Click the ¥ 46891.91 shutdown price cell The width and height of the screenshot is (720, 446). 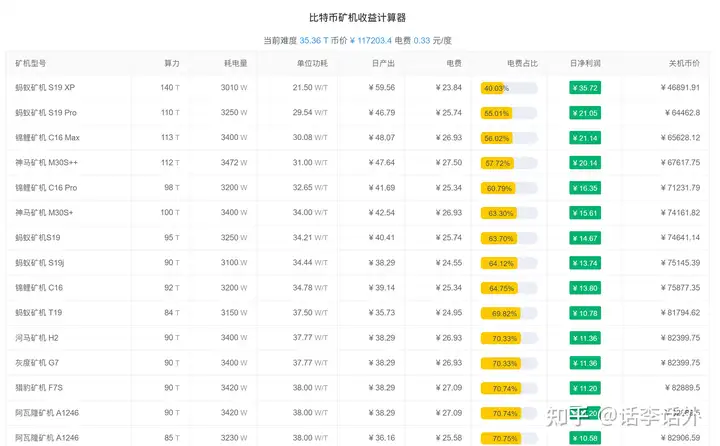[680, 87]
